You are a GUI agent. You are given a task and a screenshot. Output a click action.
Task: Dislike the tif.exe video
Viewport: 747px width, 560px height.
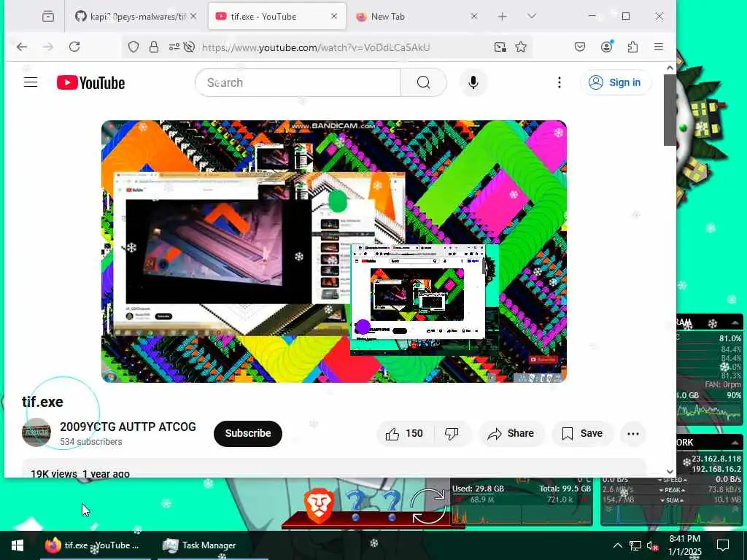click(x=452, y=433)
